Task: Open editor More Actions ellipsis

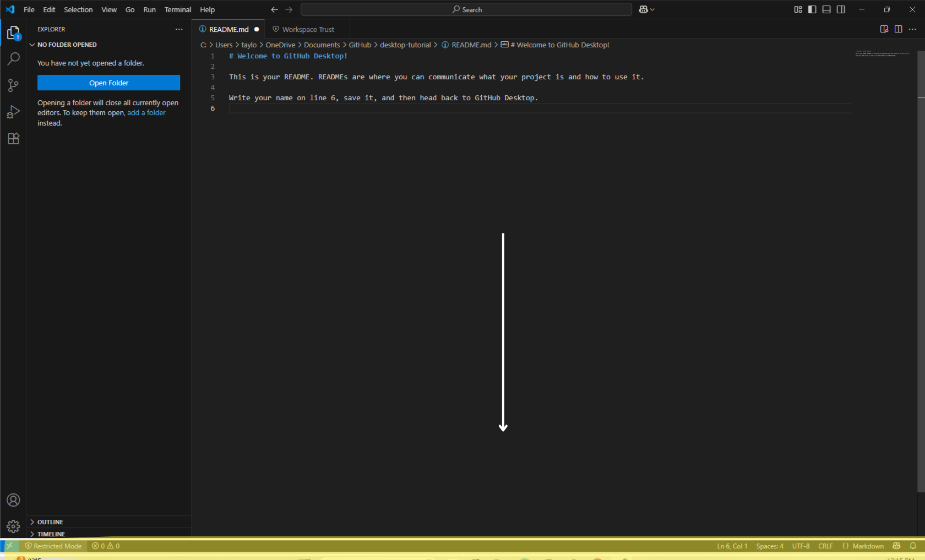Action: [912, 29]
